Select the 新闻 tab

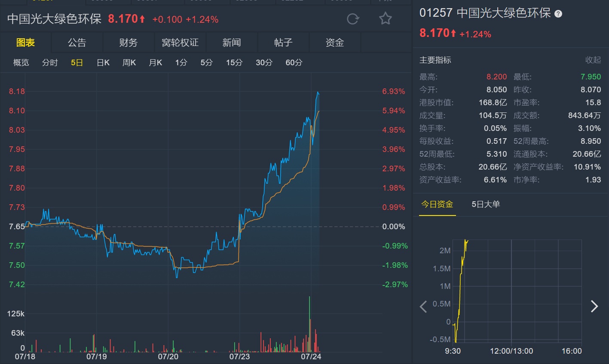(x=232, y=42)
